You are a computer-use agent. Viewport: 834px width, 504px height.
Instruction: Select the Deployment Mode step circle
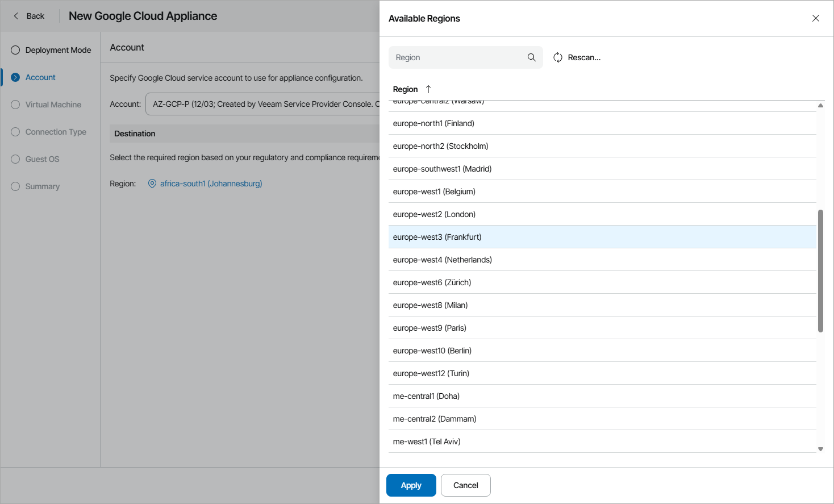coord(15,50)
